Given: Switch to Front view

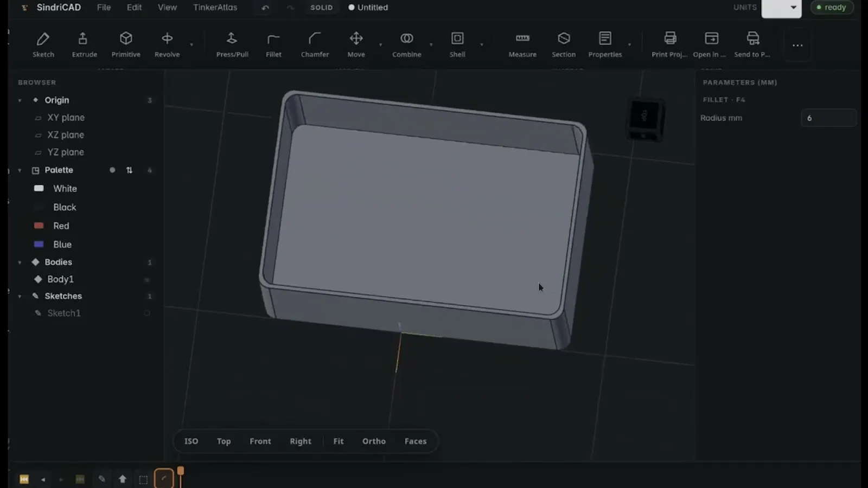Looking at the screenshot, I should point(260,441).
